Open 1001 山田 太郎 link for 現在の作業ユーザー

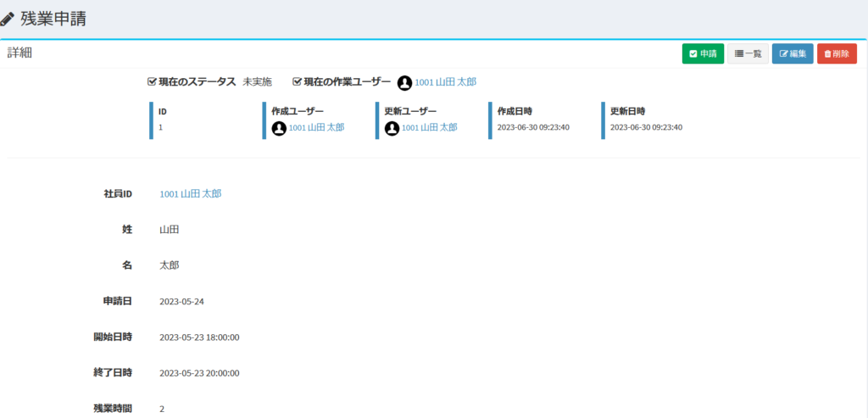(446, 82)
